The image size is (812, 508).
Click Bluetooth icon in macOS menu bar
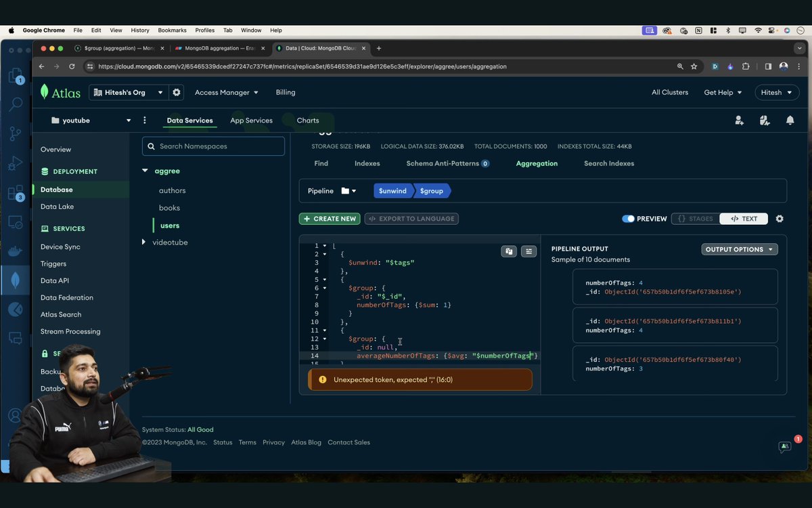click(x=728, y=30)
